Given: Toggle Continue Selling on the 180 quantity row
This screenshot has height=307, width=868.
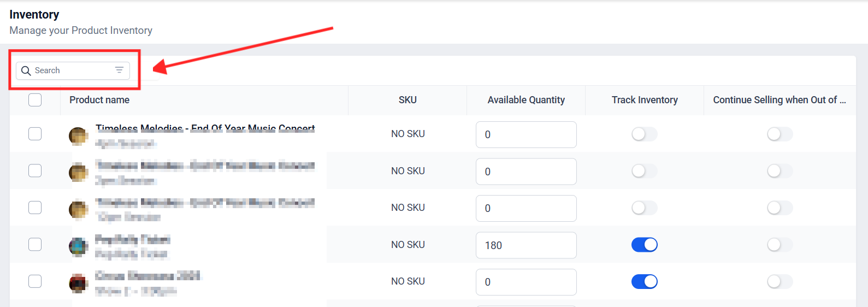Looking at the screenshot, I should coord(780,245).
